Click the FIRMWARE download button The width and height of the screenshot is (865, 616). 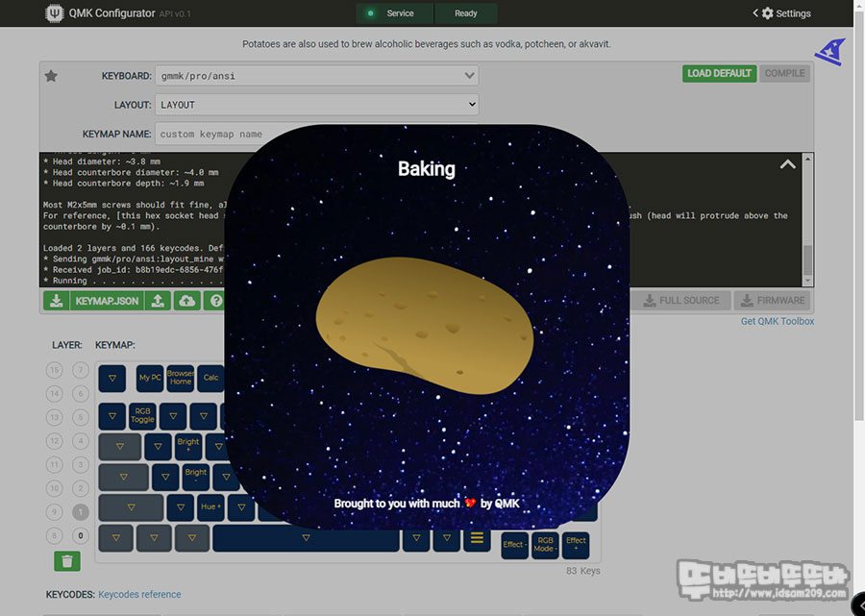[x=773, y=301]
